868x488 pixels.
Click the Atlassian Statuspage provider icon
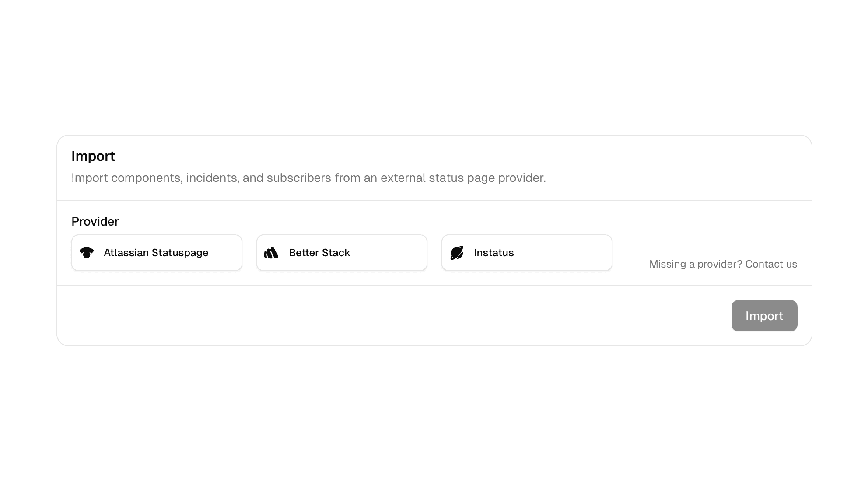87,253
